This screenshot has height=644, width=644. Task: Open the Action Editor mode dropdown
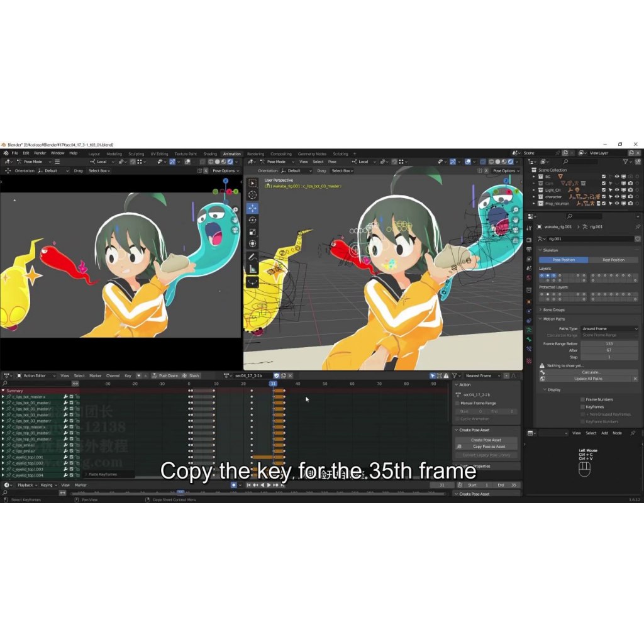tap(36, 376)
